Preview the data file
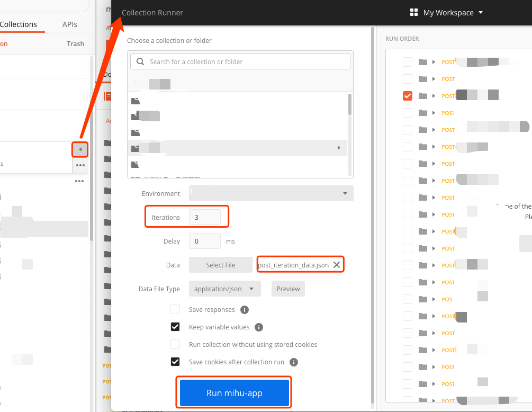532x412 pixels. point(288,289)
